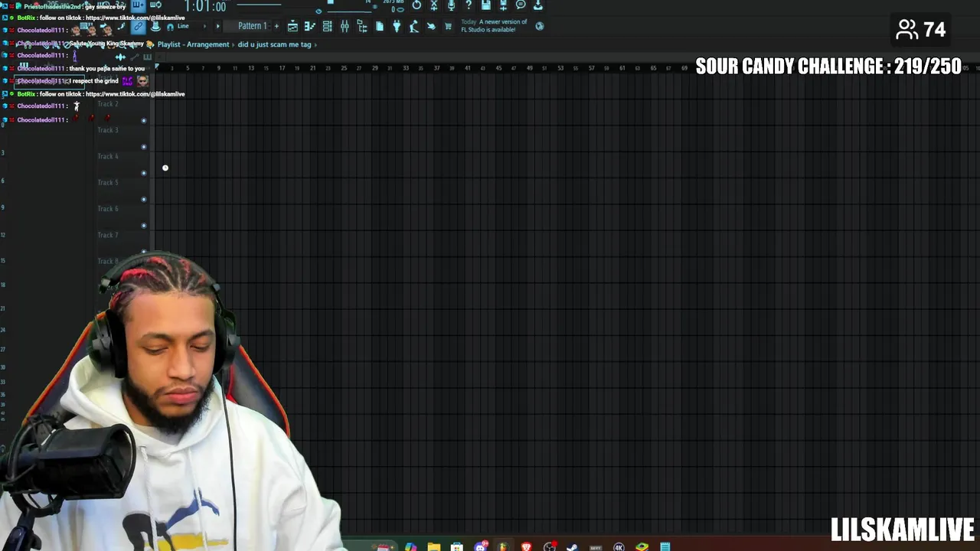Open Discord from the taskbar
This screenshot has width=980, height=551.
pyautogui.click(x=481, y=546)
